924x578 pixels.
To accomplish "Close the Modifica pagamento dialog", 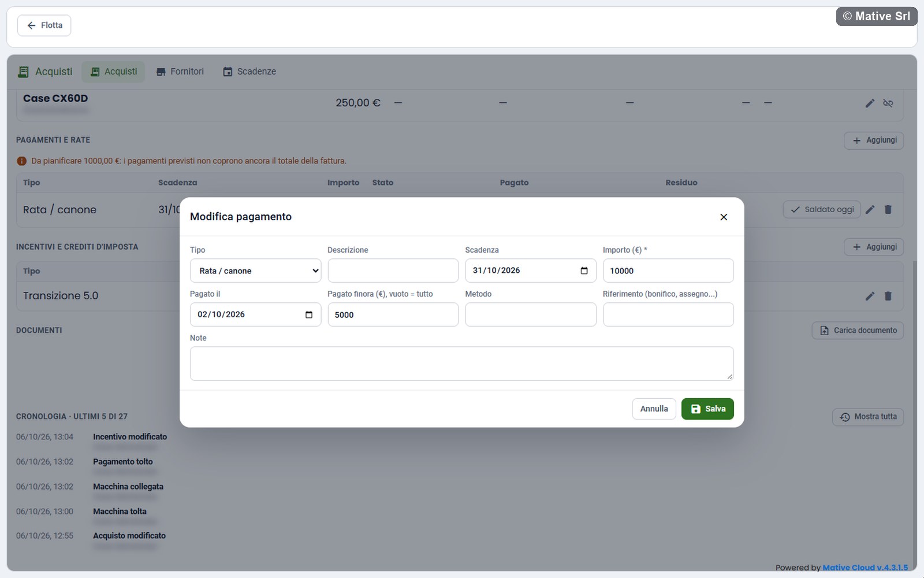I will (724, 217).
